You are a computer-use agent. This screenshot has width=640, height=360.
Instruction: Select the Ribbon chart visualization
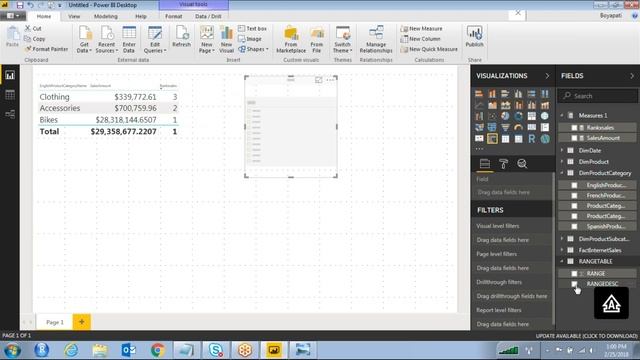[544, 105]
